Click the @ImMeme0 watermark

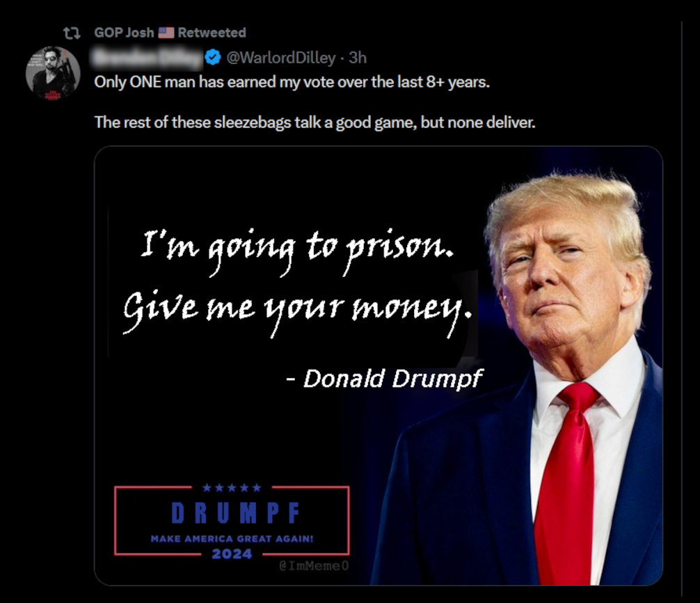click(x=314, y=566)
